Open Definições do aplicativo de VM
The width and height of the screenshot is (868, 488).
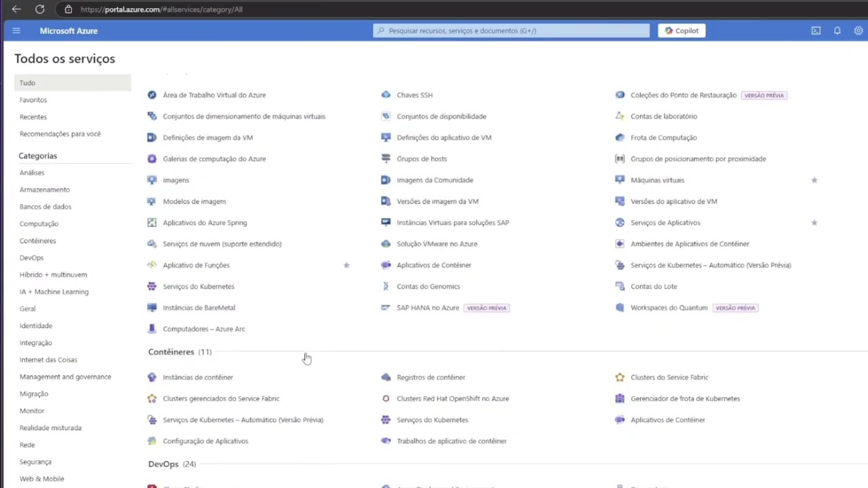click(x=444, y=138)
